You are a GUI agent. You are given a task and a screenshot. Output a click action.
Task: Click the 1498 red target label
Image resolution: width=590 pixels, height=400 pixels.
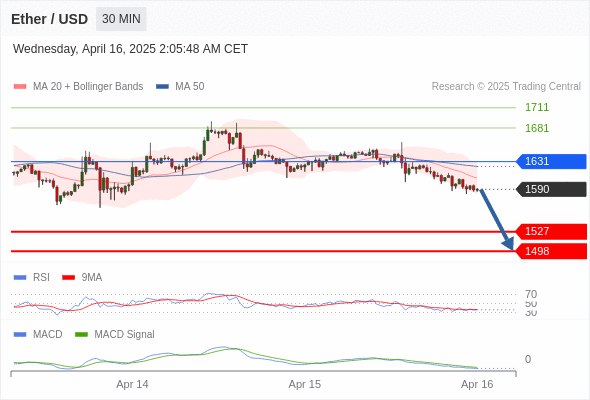pos(551,251)
